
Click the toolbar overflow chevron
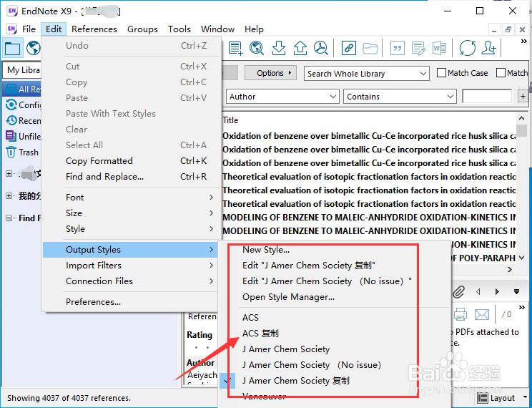click(523, 42)
